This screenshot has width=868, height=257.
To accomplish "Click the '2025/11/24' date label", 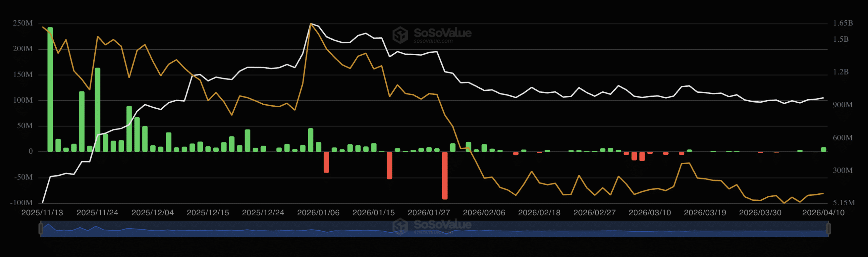I will click(97, 213).
